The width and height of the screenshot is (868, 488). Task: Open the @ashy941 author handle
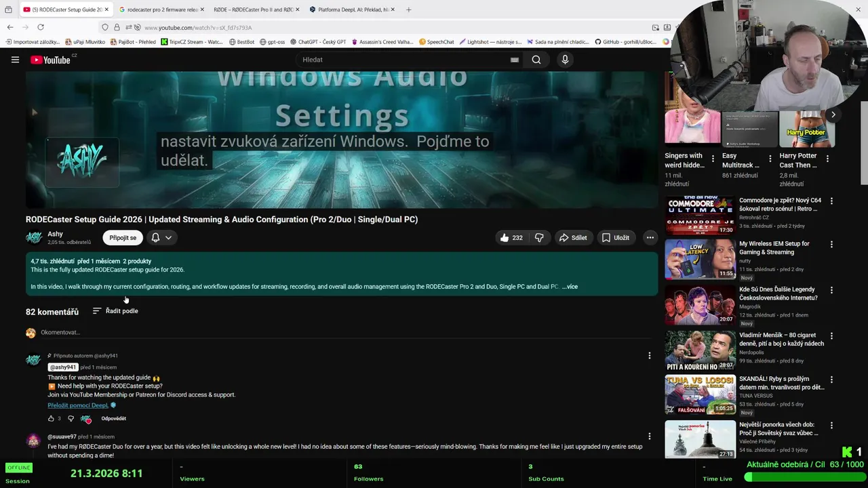pos(63,367)
